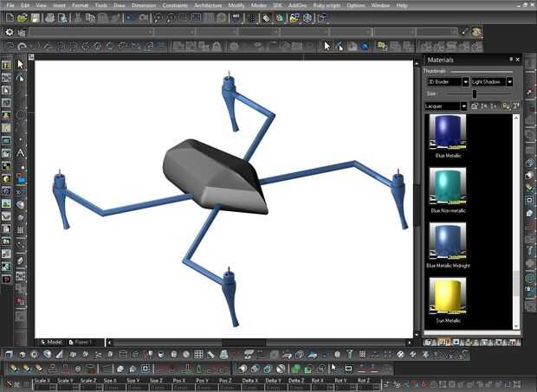537x392 pixels.
Task: Open the Ruby scripts menu
Action: (x=327, y=5)
